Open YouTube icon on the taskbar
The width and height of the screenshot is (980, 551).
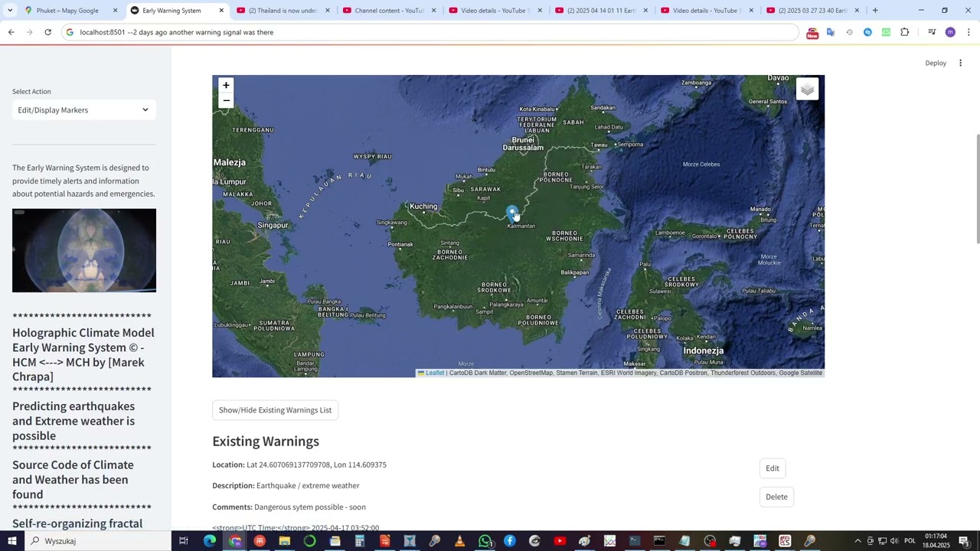[x=560, y=541]
